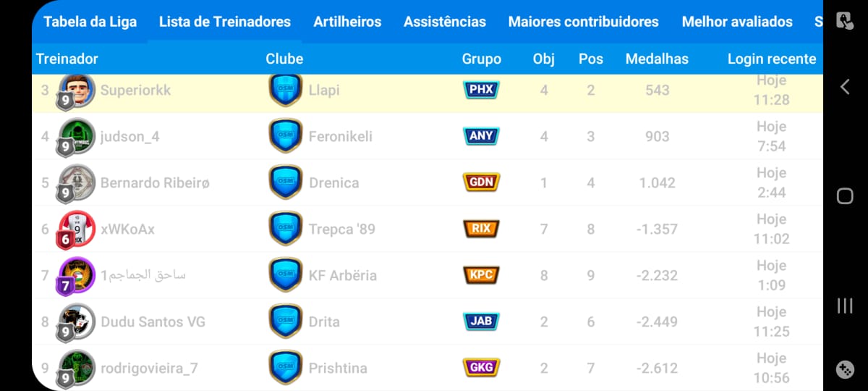868x391 pixels.
Task: Open Bernardo Ribeirø's manager profile
Action: [155, 182]
